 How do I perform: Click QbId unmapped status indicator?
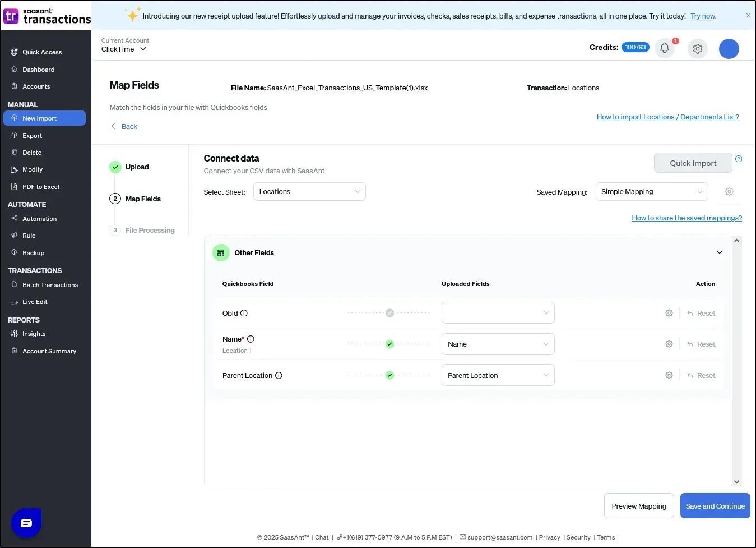coord(389,313)
